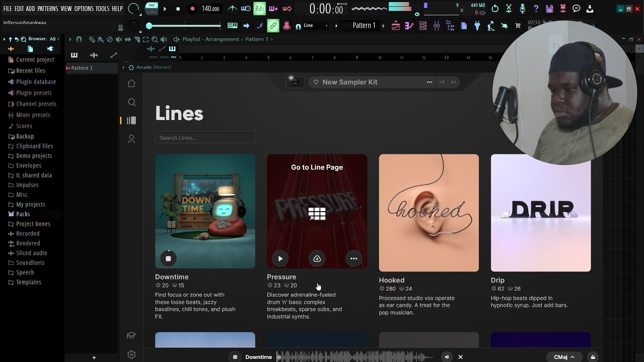Select Pattern 1 in the picker list
Image resolution: width=644 pixels, height=362 pixels.
click(x=92, y=68)
